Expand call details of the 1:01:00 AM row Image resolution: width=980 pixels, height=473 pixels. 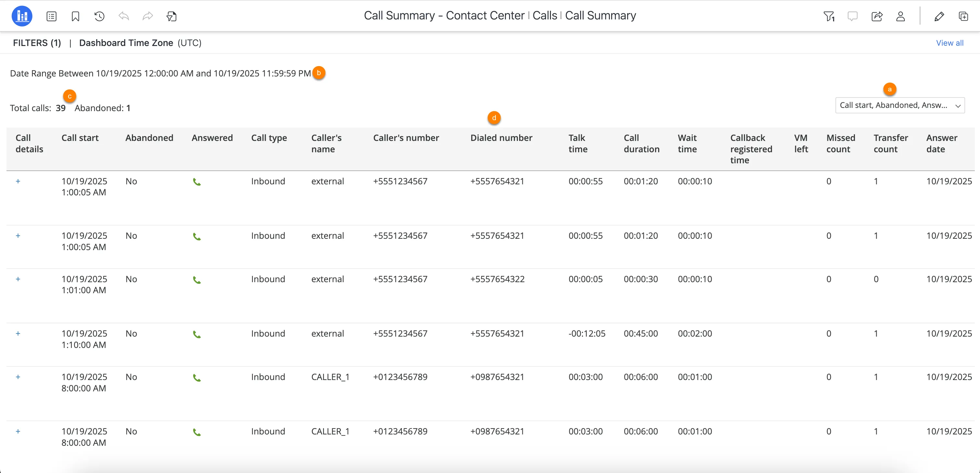(x=18, y=279)
